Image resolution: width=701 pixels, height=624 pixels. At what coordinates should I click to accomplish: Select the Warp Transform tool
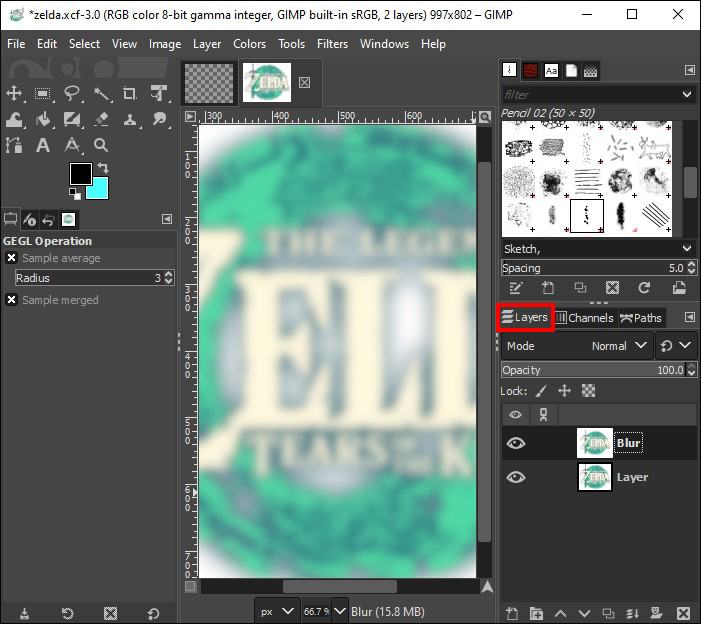coord(14,119)
